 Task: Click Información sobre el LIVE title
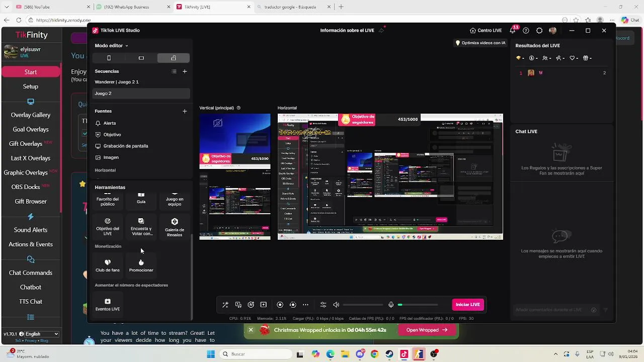(x=347, y=31)
